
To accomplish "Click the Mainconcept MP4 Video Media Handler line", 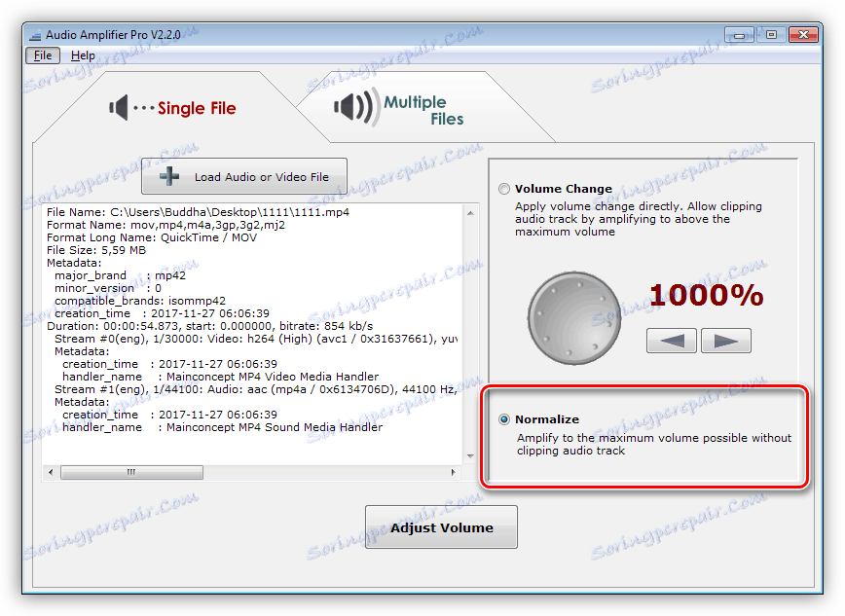I will coord(220,377).
